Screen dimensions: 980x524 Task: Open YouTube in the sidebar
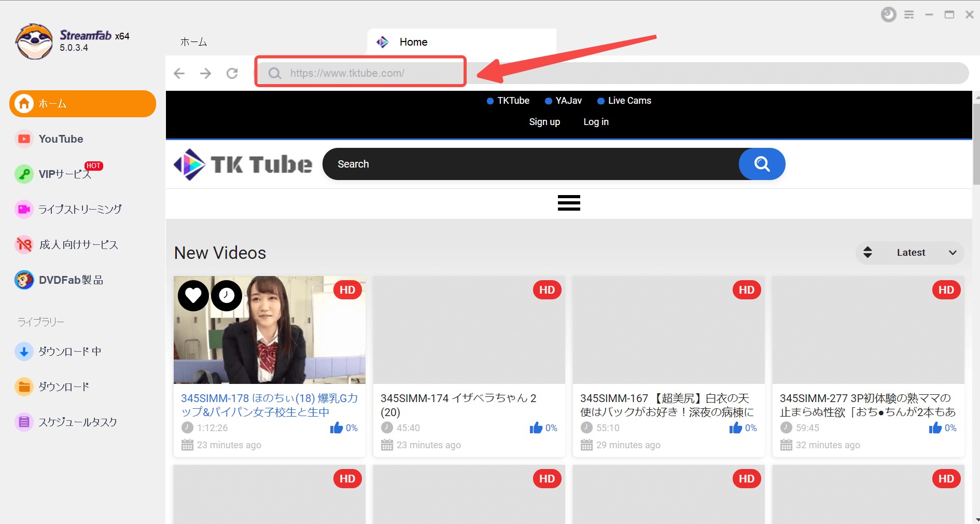point(61,139)
